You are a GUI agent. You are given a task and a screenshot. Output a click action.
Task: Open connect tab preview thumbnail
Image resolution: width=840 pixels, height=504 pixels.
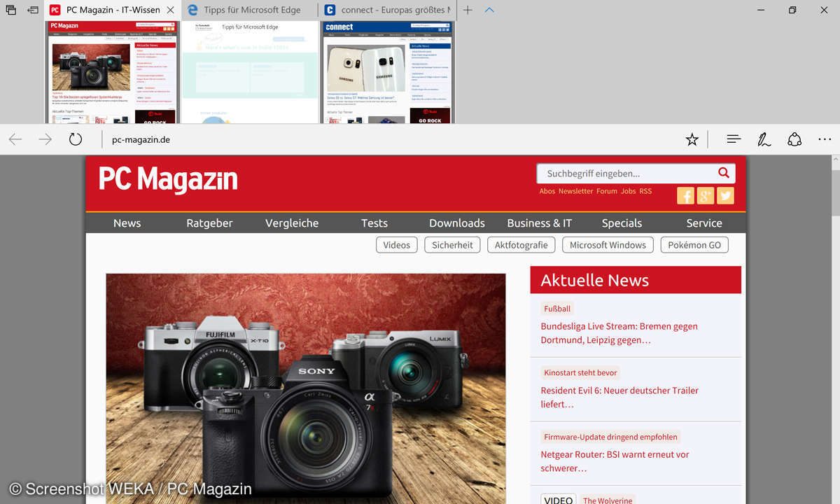tap(387, 72)
